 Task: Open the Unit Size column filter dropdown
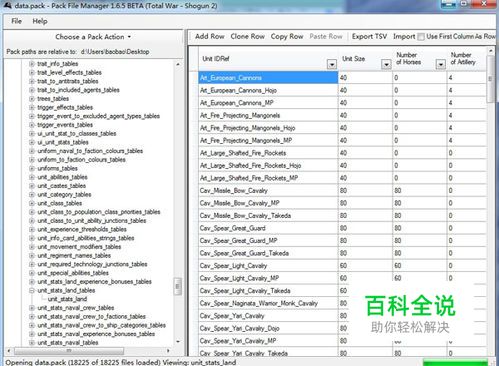point(386,64)
